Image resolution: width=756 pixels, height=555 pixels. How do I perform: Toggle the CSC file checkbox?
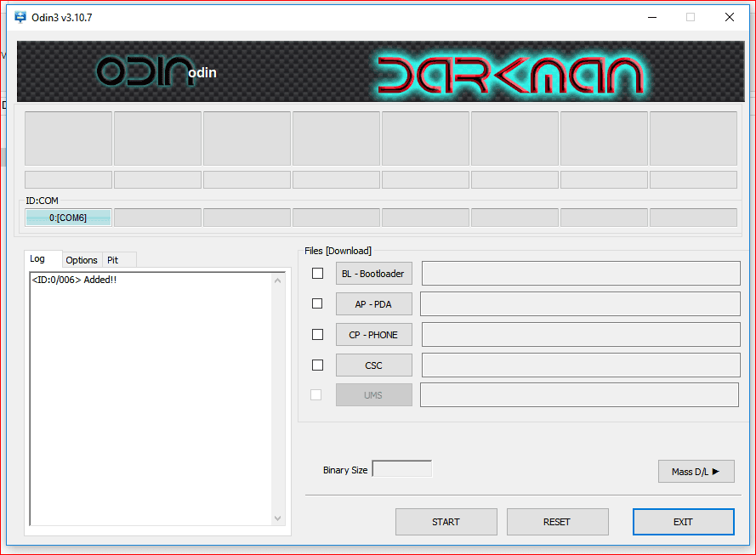point(318,365)
